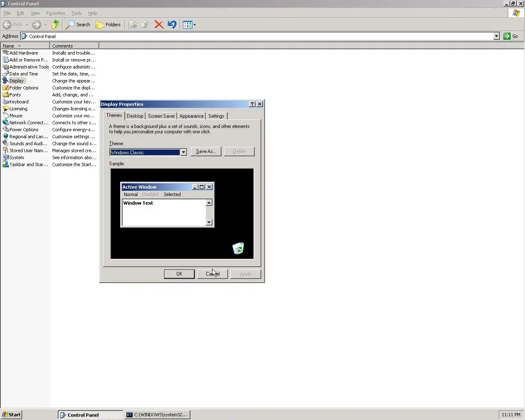Open the View menu
525x420 pixels.
click(x=35, y=13)
